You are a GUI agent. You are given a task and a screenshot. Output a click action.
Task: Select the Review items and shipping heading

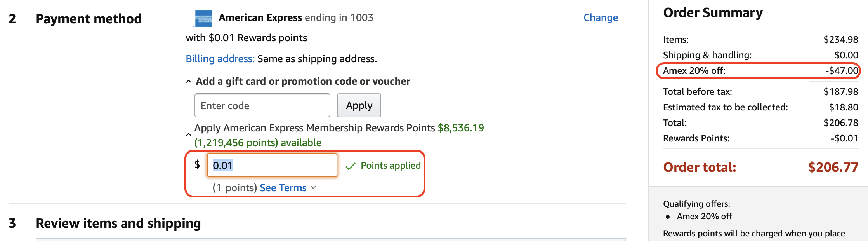[x=118, y=223]
